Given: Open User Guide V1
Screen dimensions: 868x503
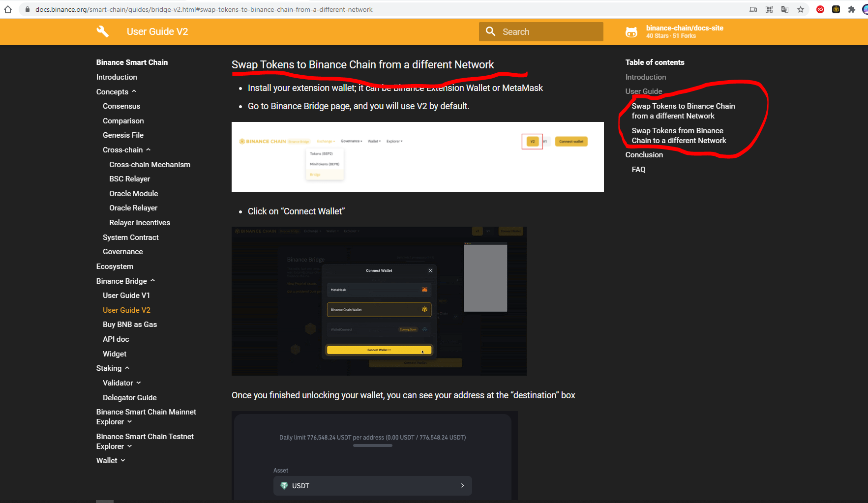Looking at the screenshot, I should click(x=126, y=296).
